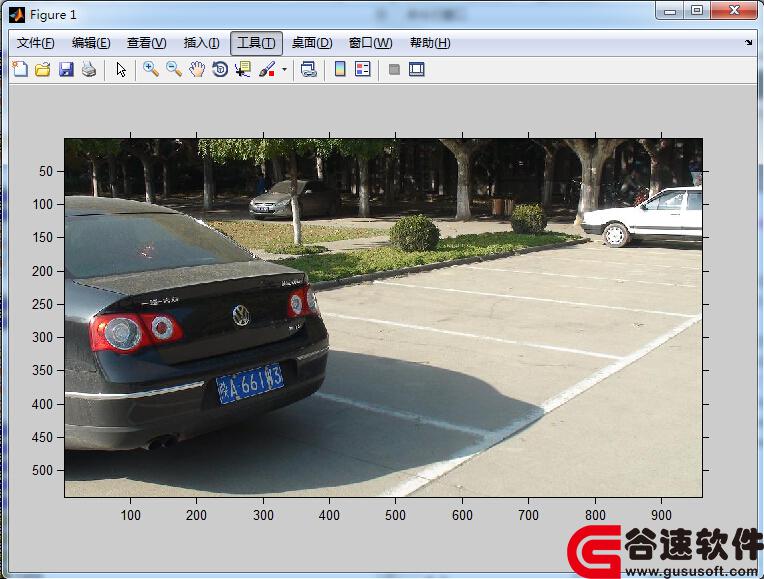764x579 pixels.
Task: Expand the Brush color dropdown arrow
Action: click(284, 70)
